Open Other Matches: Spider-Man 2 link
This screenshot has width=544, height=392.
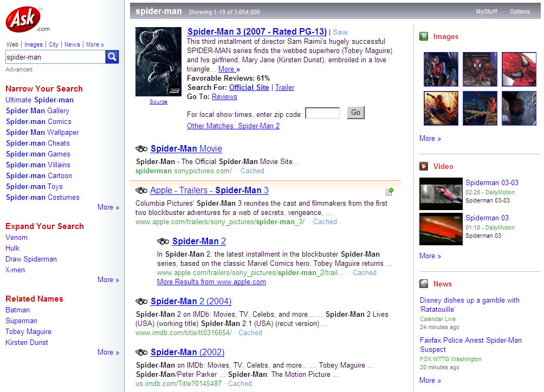point(233,126)
